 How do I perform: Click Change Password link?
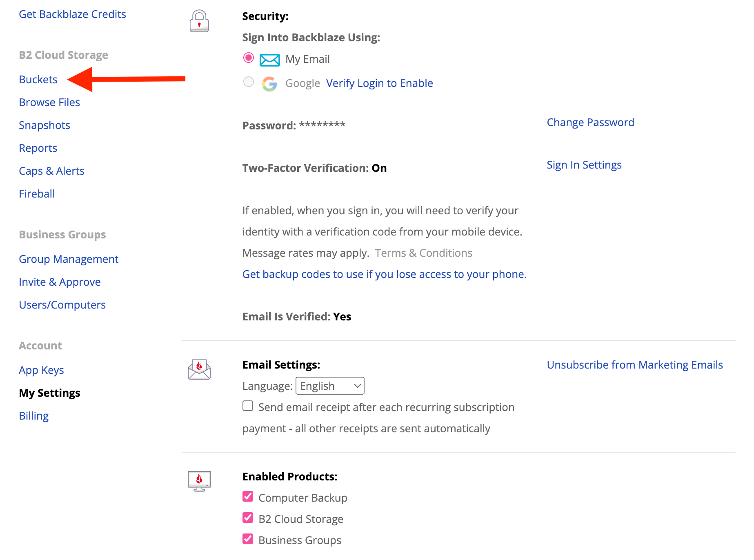(590, 122)
